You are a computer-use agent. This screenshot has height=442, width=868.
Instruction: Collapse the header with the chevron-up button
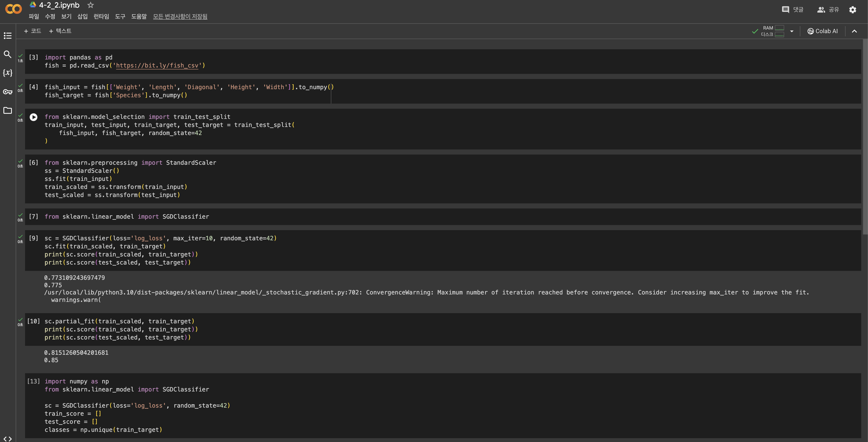coord(854,31)
